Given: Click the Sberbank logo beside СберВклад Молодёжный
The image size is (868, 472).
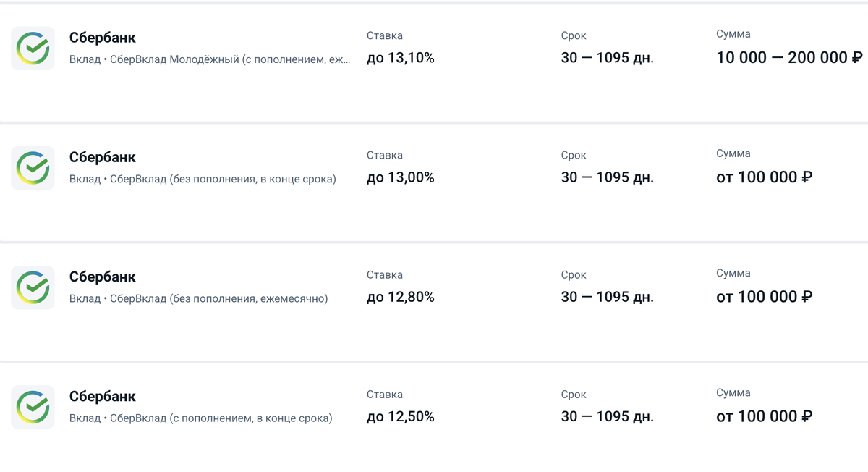Looking at the screenshot, I should coord(33,49).
